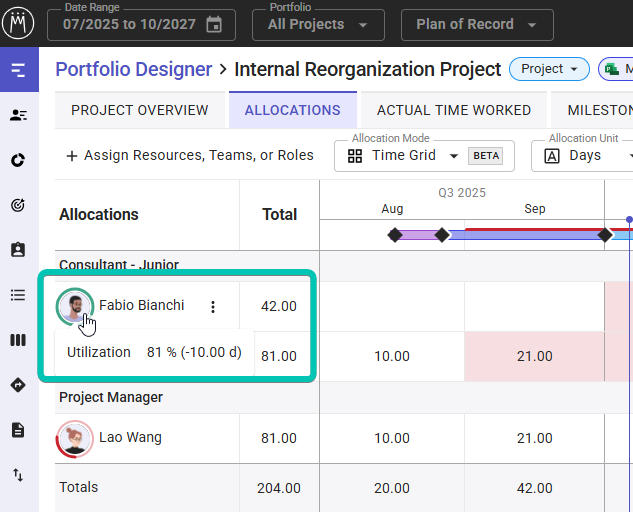Image resolution: width=633 pixels, height=512 pixels.
Task: Click the target goals icon in sidebar
Action: (18, 205)
